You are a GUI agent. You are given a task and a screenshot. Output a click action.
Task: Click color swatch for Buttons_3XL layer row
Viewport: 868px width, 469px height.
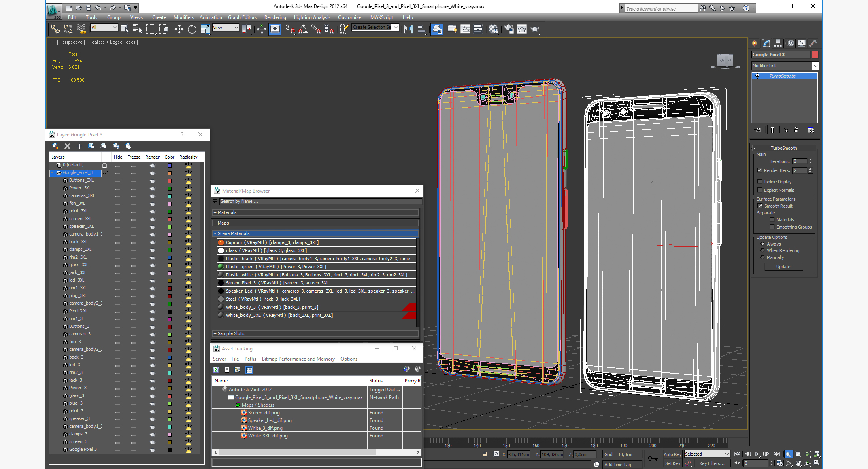tap(170, 180)
